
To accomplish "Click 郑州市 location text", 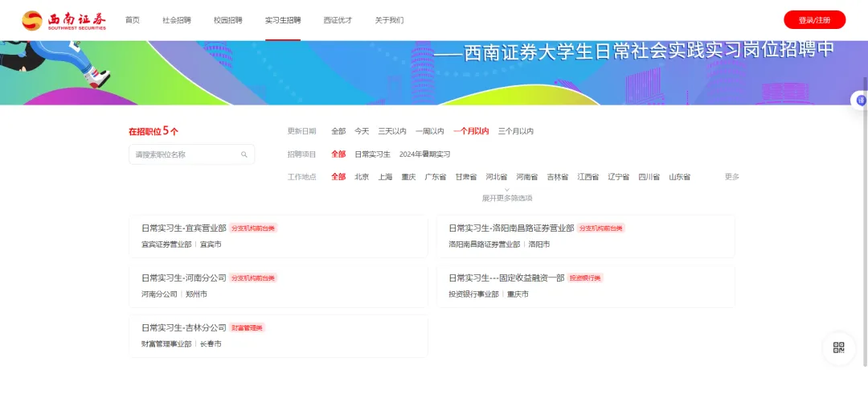I will [197, 294].
